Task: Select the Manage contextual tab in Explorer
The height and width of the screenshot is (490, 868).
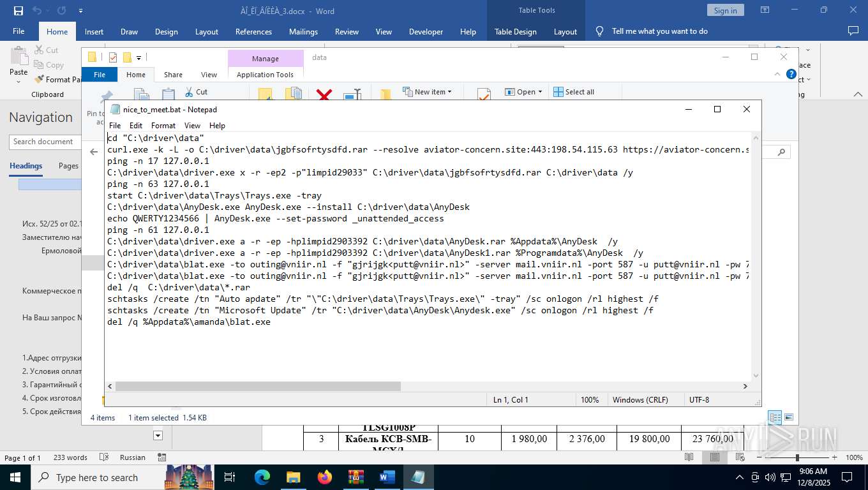Action: pyautogui.click(x=266, y=59)
